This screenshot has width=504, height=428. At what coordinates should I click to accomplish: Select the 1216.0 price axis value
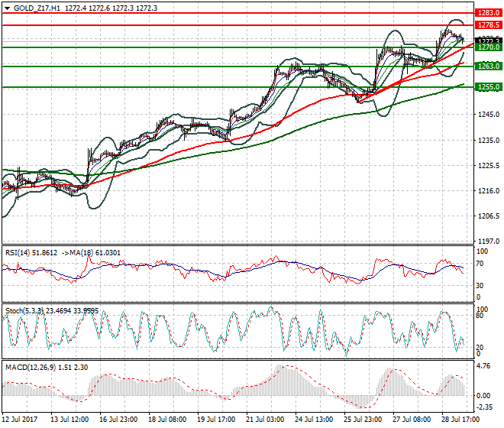point(489,191)
